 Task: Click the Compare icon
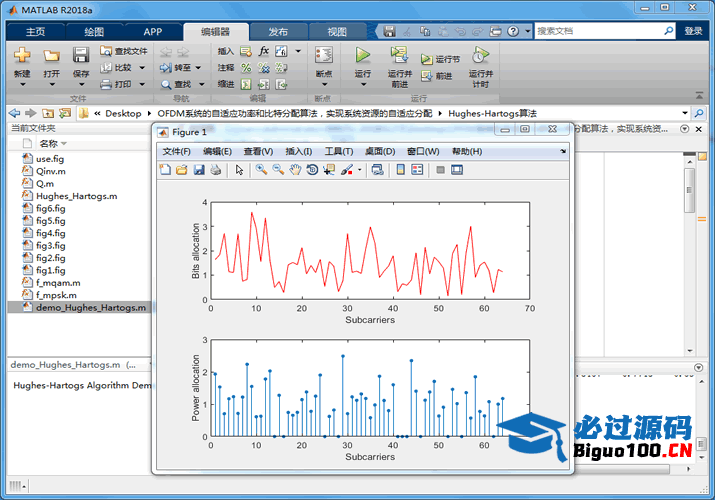click(x=106, y=67)
